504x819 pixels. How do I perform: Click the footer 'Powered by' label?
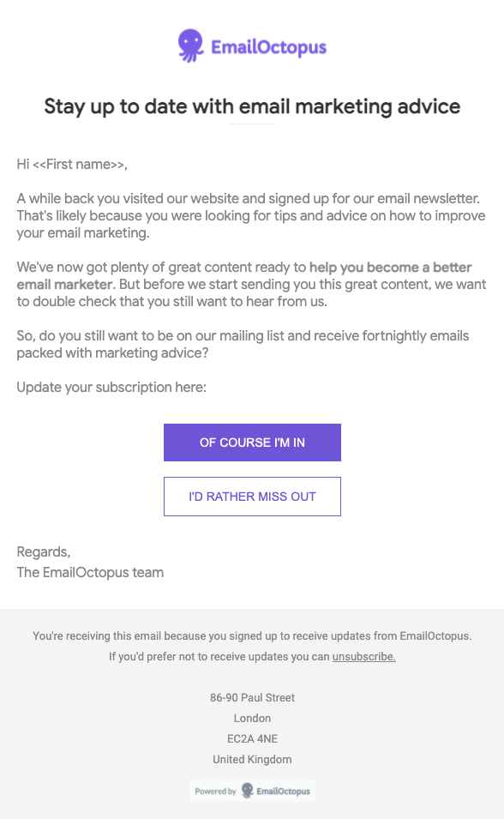click(x=216, y=791)
